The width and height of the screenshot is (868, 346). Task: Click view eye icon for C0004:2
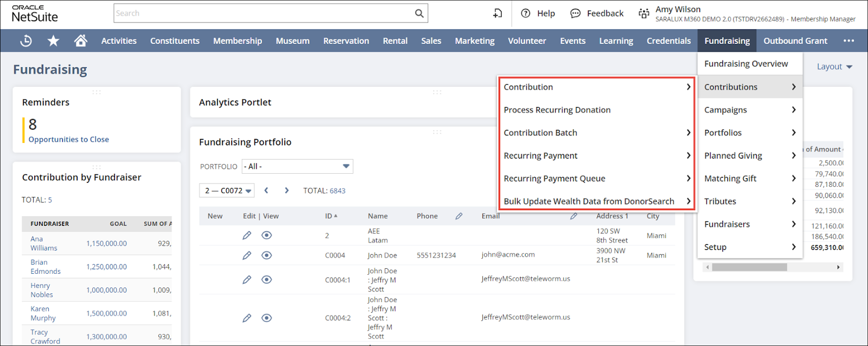coord(266,318)
